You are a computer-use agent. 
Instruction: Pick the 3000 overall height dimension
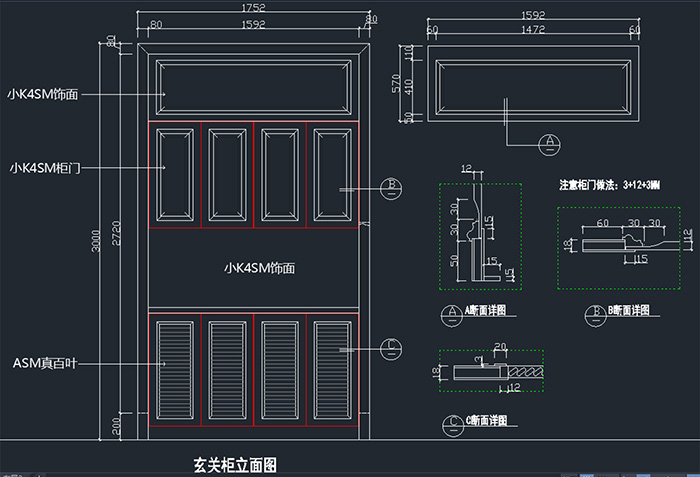coord(96,240)
